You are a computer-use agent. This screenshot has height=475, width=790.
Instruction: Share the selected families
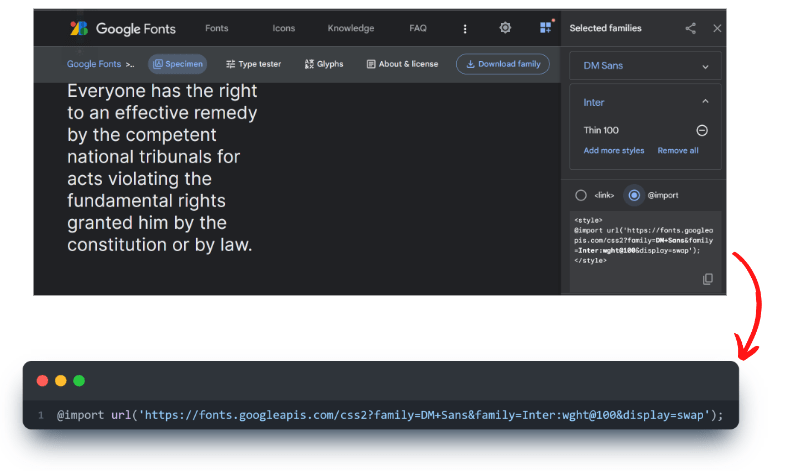tap(691, 28)
